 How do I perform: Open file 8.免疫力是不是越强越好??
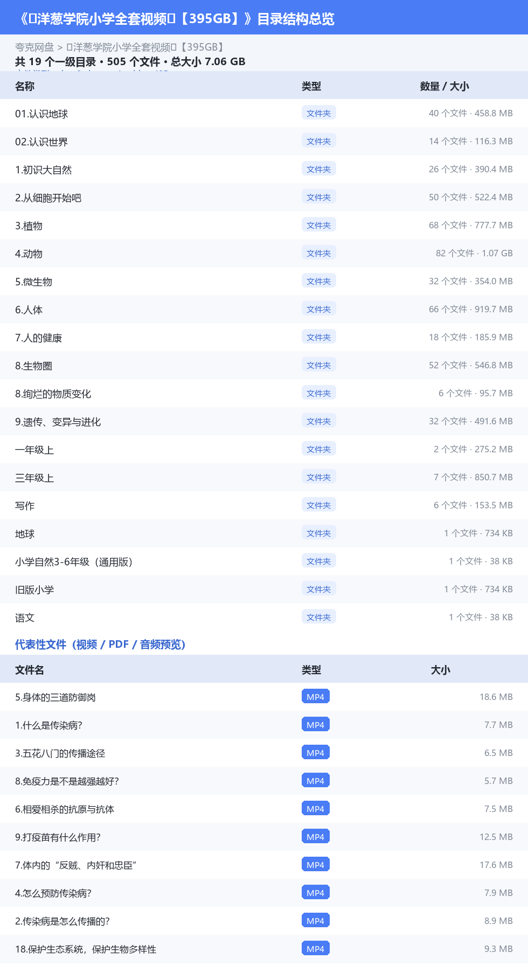coord(67,781)
